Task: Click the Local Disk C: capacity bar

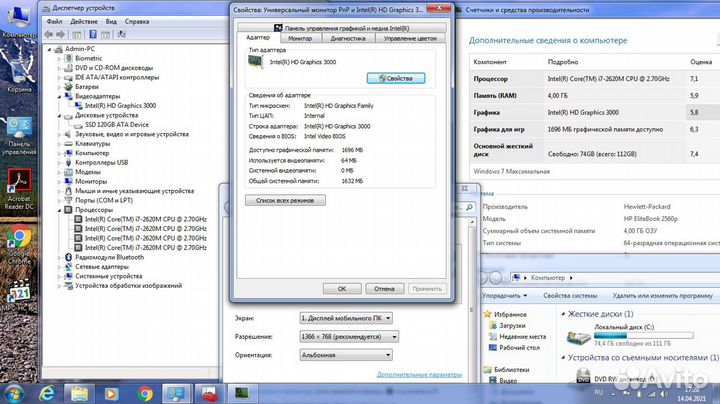Action: click(x=643, y=336)
